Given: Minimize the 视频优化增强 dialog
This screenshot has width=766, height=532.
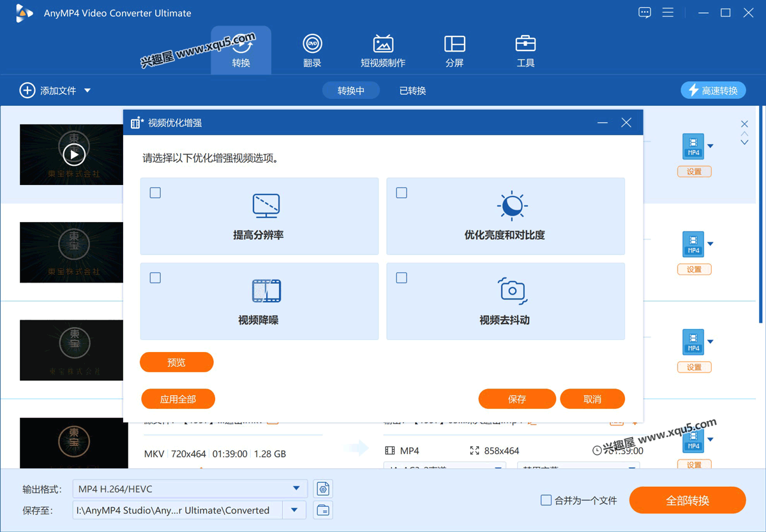Looking at the screenshot, I should pyautogui.click(x=603, y=122).
